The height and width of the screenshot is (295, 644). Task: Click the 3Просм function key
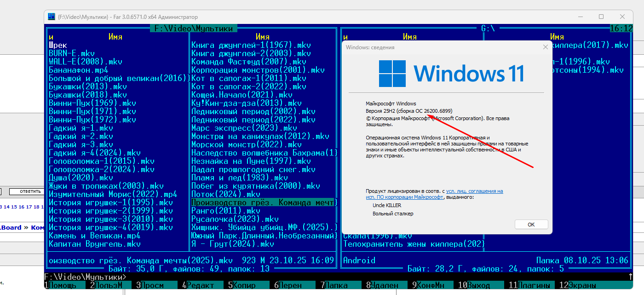point(152,285)
